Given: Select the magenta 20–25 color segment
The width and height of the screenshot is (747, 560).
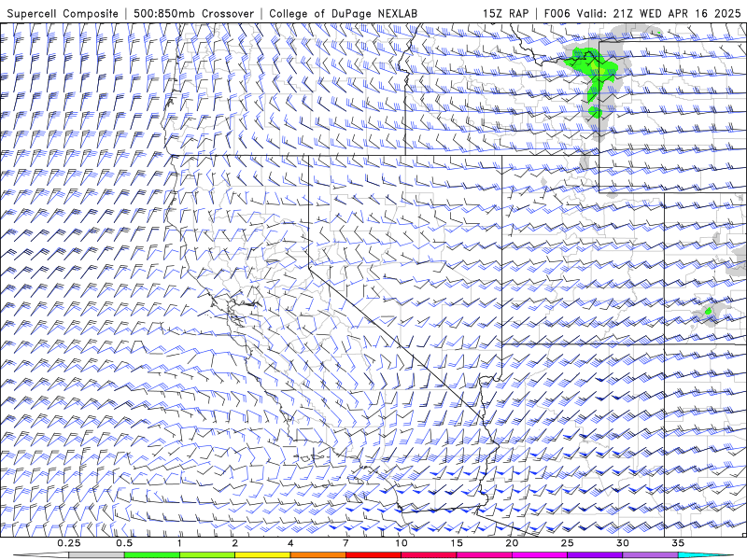Looking at the screenshot, I should (540, 555).
